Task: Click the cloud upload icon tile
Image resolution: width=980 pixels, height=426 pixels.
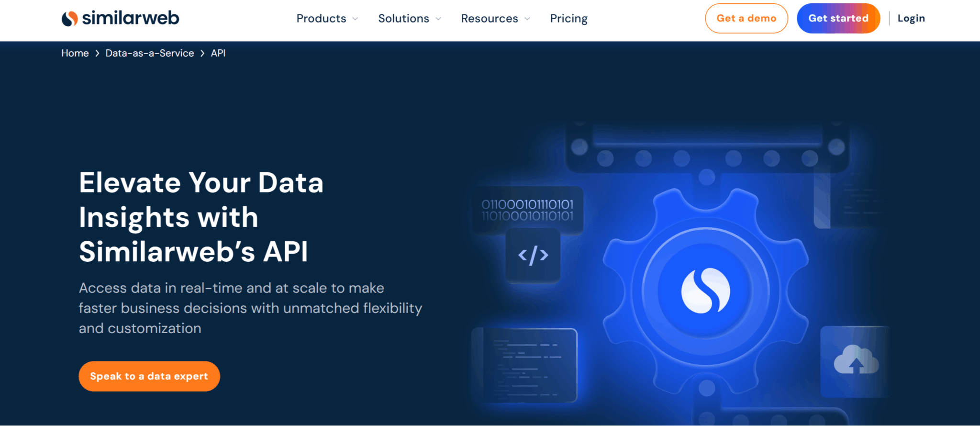Action: point(856,361)
